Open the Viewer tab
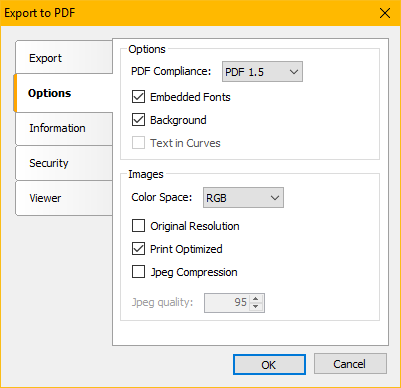This screenshot has height=388, width=401. (x=64, y=198)
